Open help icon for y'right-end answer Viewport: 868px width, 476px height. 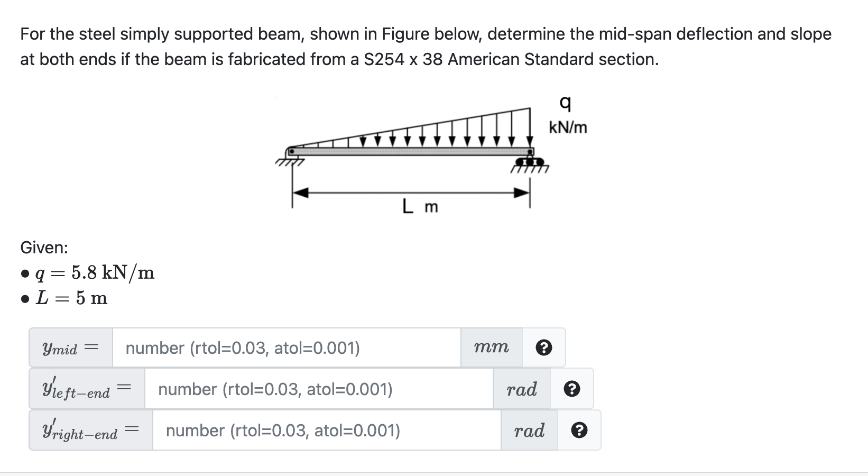[579, 431]
